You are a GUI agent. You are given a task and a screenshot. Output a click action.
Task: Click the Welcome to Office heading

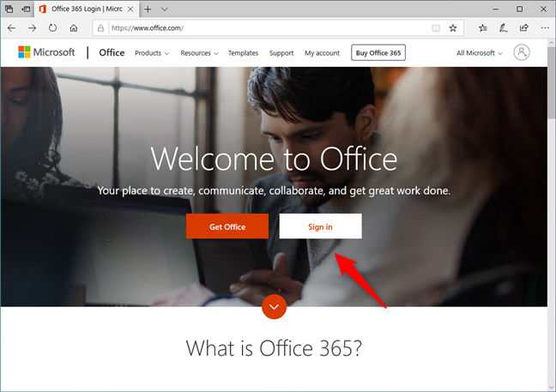pos(274,159)
